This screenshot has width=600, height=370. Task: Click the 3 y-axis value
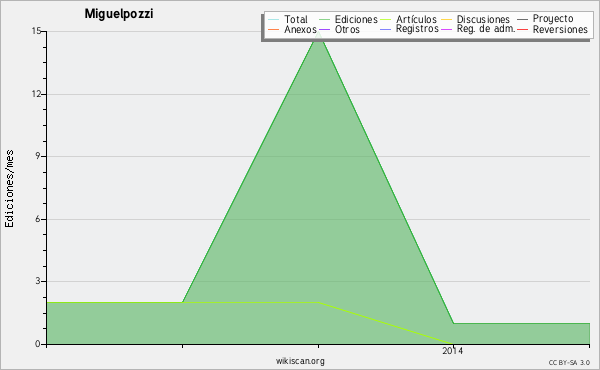tap(38, 281)
